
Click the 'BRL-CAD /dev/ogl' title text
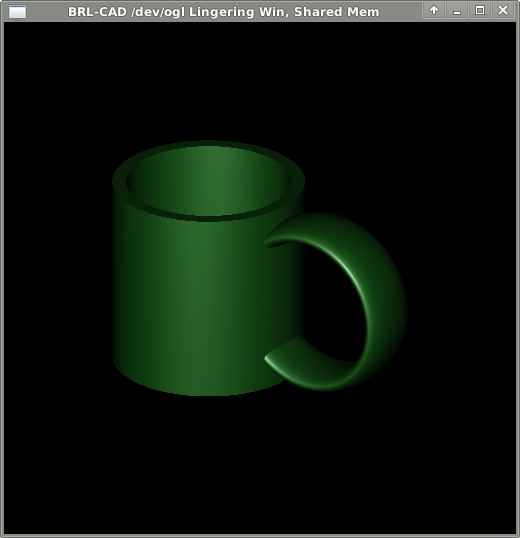coord(127,12)
